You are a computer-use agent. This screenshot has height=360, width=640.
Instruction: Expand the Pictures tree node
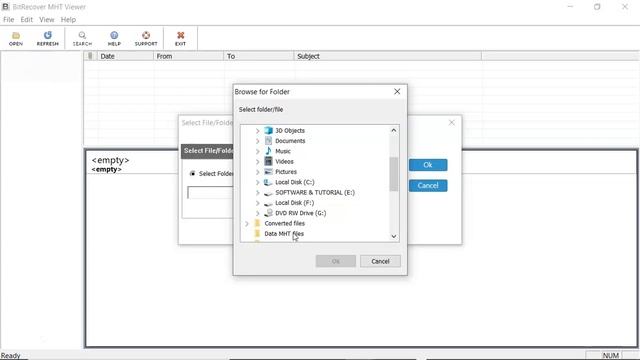258,172
